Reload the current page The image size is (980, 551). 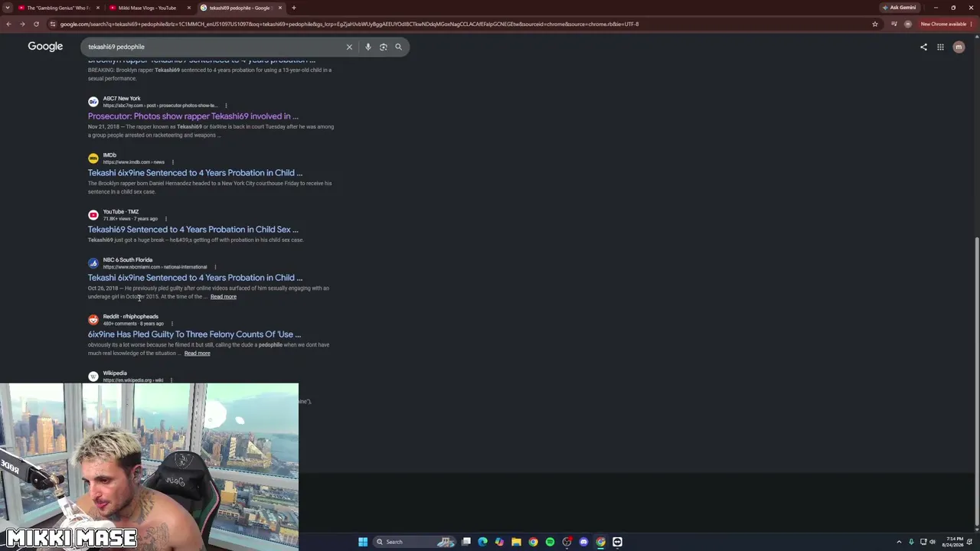point(36,24)
